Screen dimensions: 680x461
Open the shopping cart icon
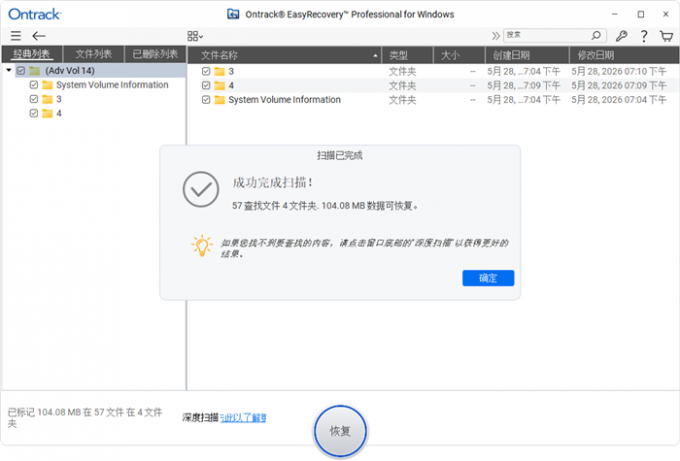click(x=666, y=36)
